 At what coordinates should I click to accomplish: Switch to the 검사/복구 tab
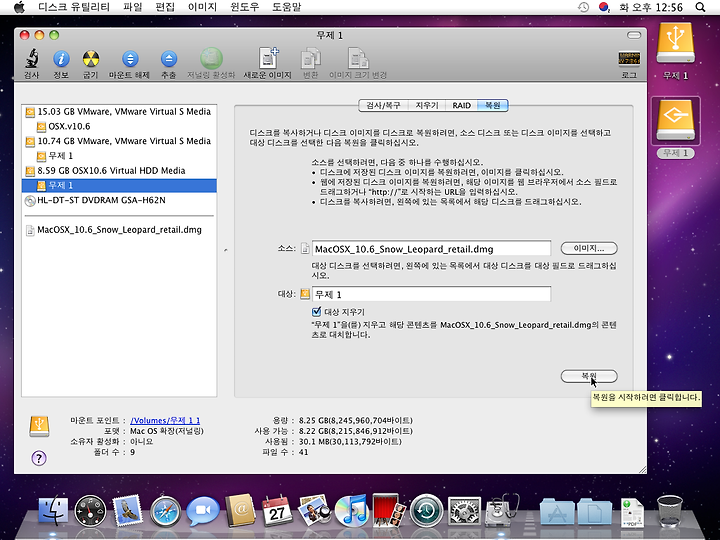point(383,105)
